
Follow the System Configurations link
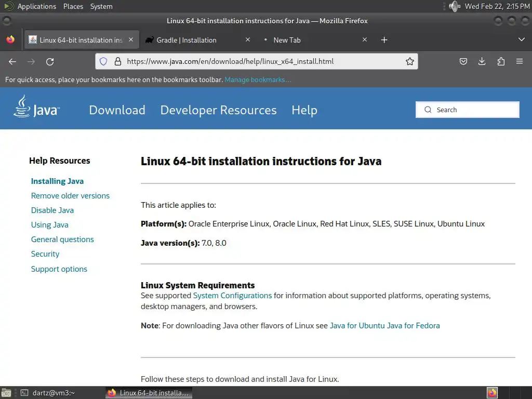pyautogui.click(x=232, y=296)
